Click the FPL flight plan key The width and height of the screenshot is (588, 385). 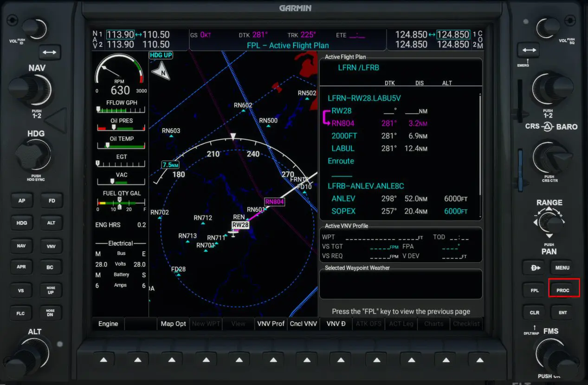tap(535, 291)
